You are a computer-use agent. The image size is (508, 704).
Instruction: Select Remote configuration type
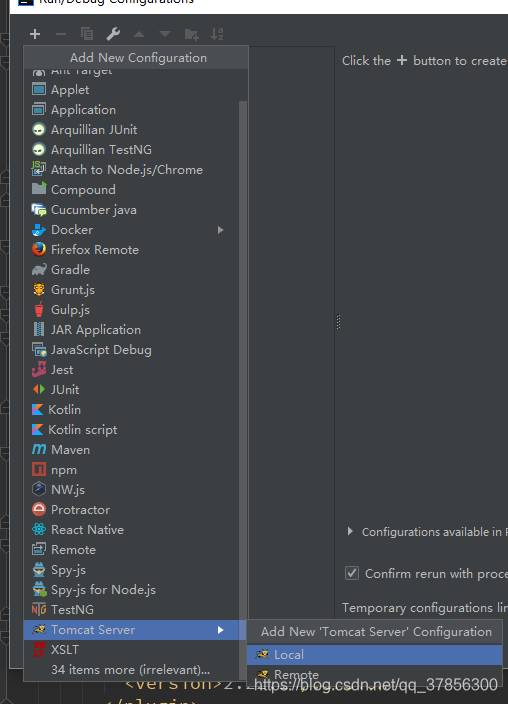(x=135, y=550)
